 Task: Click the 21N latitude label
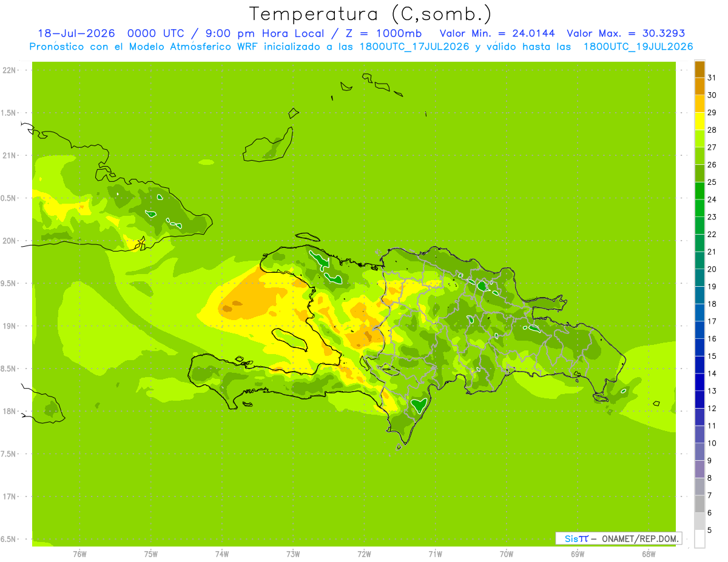coord(10,156)
